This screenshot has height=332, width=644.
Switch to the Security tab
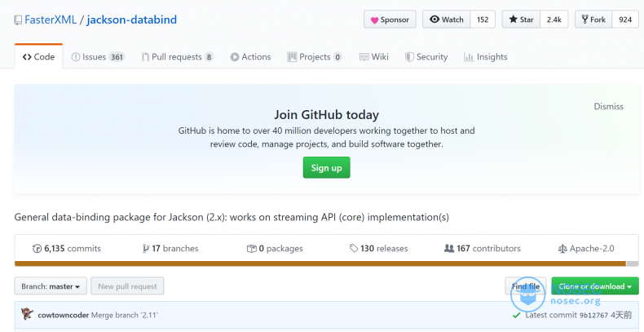pos(426,57)
